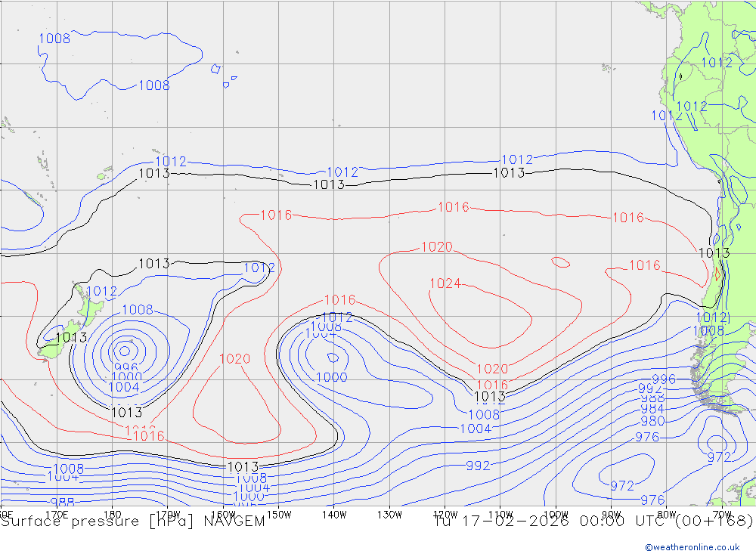Click the 160W longitude label
756x554 pixels.
pyautogui.click(x=224, y=515)
